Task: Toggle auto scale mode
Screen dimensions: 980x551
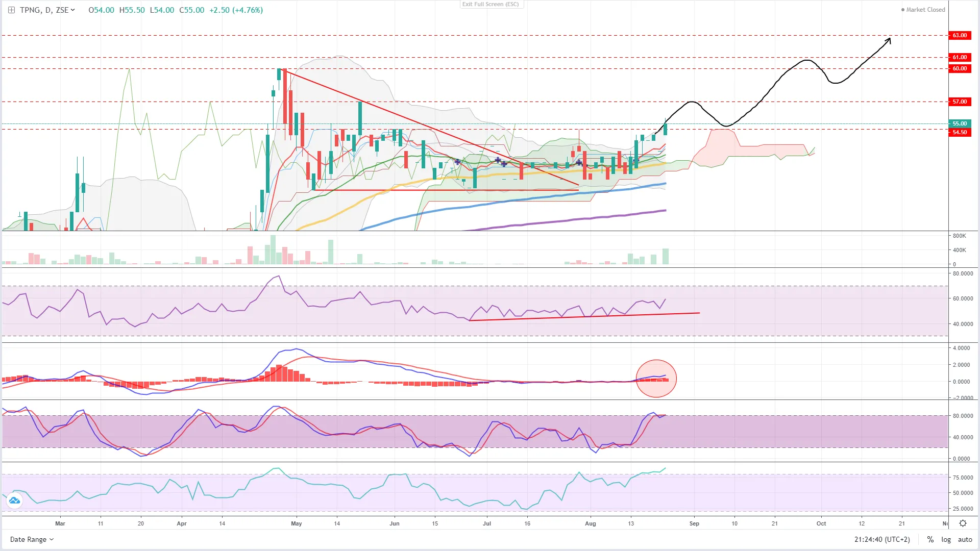Action: click(965, 539)
